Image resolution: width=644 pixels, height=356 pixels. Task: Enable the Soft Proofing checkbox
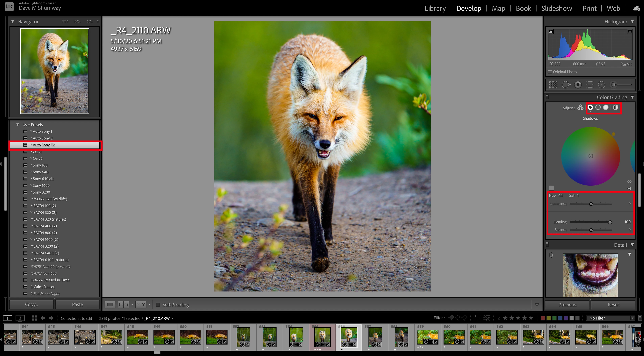(158, 304)
